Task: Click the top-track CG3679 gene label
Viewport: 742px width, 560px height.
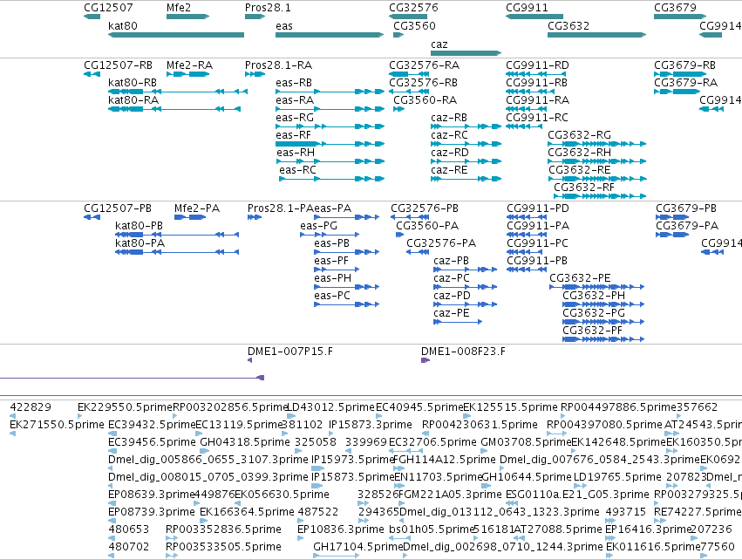Action: tap(675, 8)
